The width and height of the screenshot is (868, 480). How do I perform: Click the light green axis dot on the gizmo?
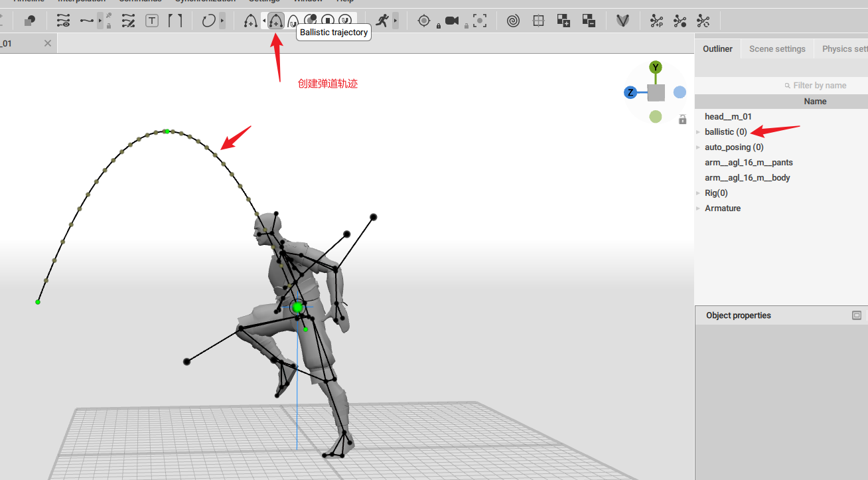[656, 117]
